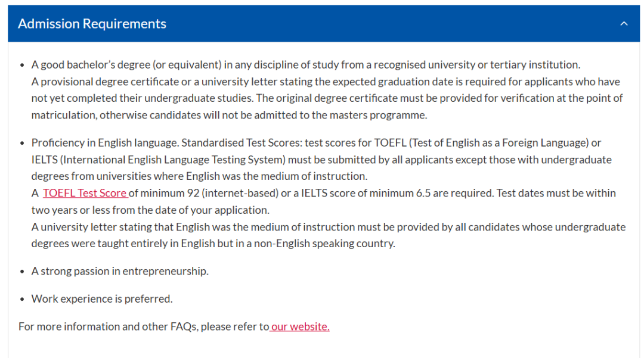
Task: Click the line beginning 'two years or less'
Action: point(150,210)
